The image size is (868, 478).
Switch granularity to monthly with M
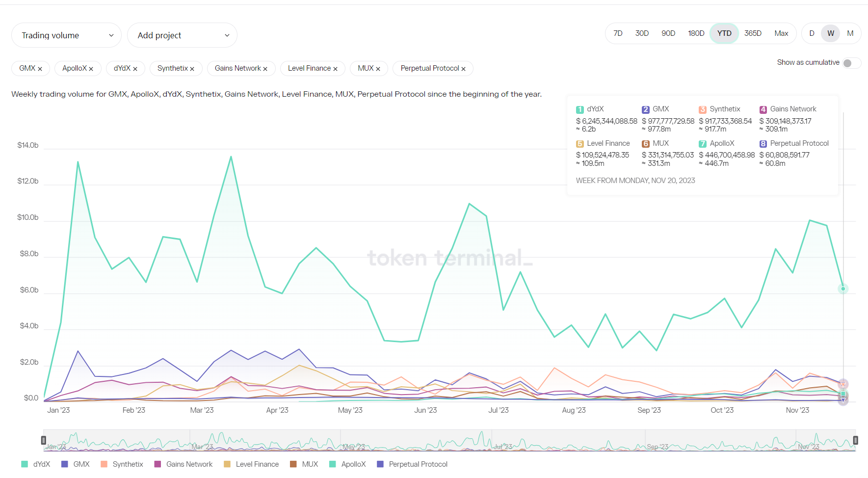[x=850, y=33]
